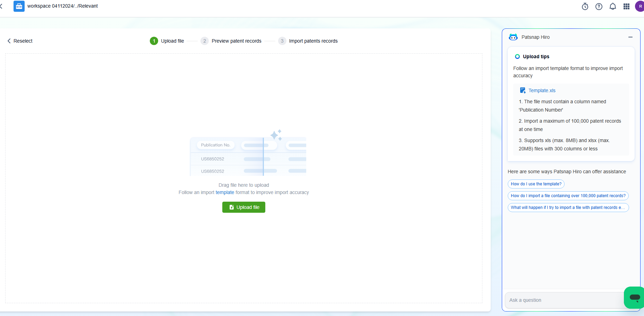Select the Import patents records step
The width and height of the screenshot is (644, 316).
308,41
